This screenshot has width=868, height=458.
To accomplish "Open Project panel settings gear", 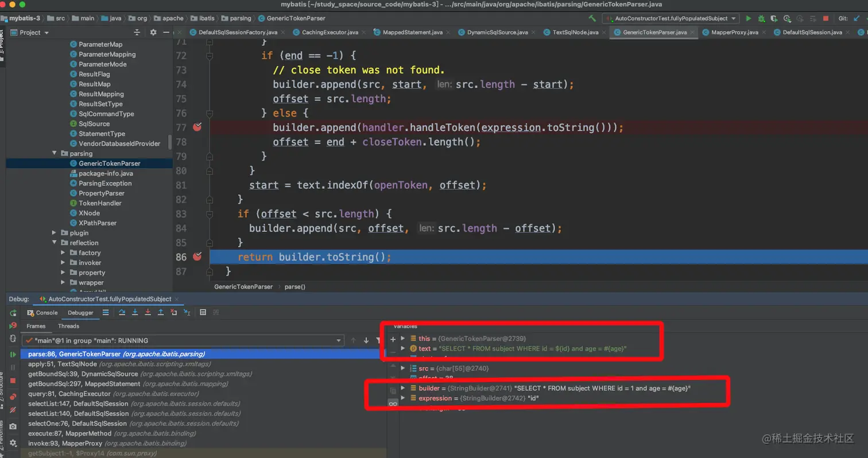I will coord(153,33).
